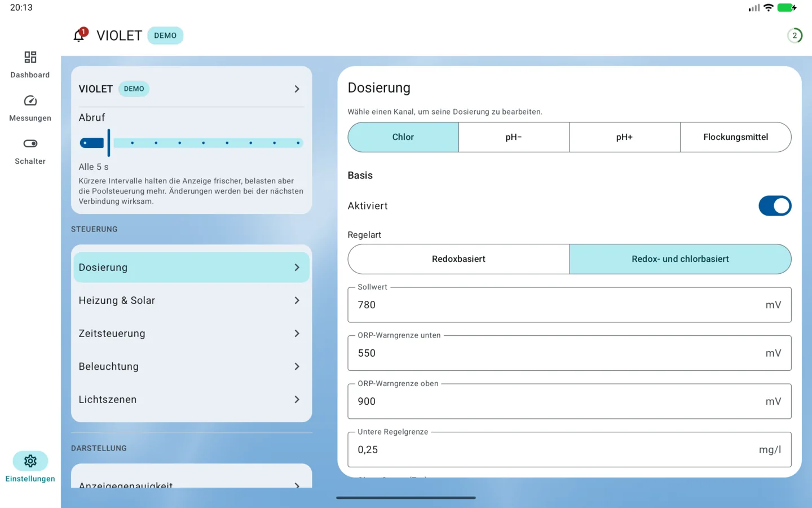
Task: Click the 'Alle 5 s' interval text
Action: [94, 167]
